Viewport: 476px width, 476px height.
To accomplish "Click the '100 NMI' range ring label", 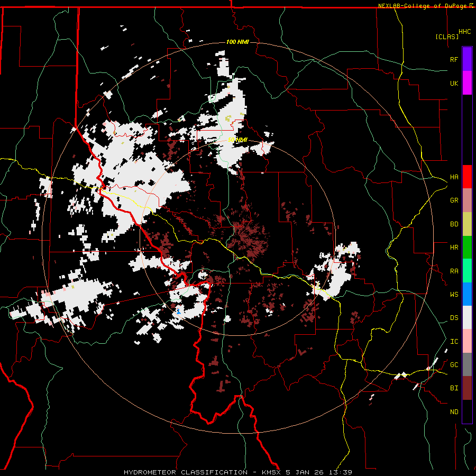I will coord(237,42).
